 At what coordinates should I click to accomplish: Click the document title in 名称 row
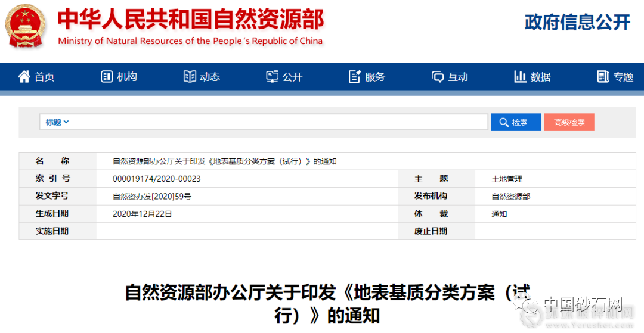(225, 161)
